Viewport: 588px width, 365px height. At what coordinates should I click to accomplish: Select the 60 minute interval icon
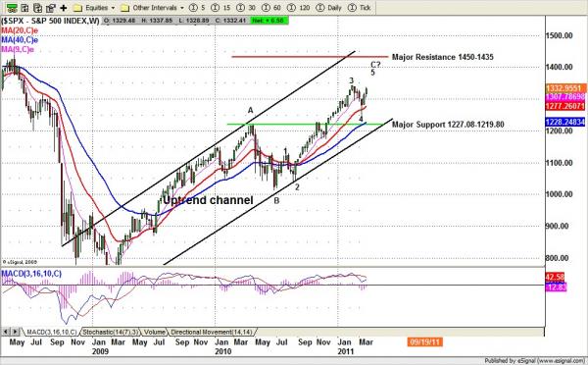[271, 8]
